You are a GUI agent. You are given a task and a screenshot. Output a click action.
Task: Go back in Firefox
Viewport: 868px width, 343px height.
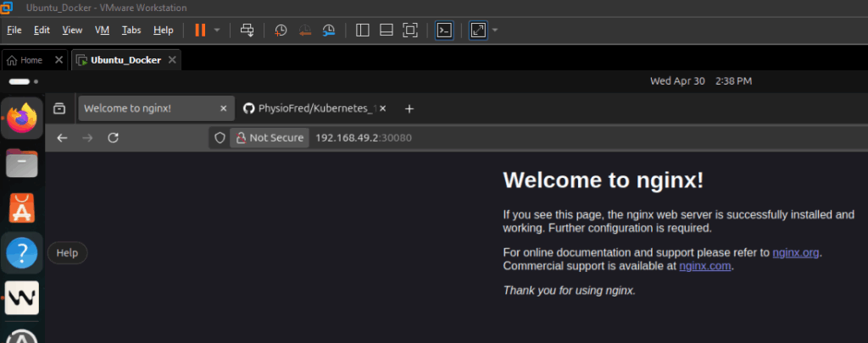[62, 138]
